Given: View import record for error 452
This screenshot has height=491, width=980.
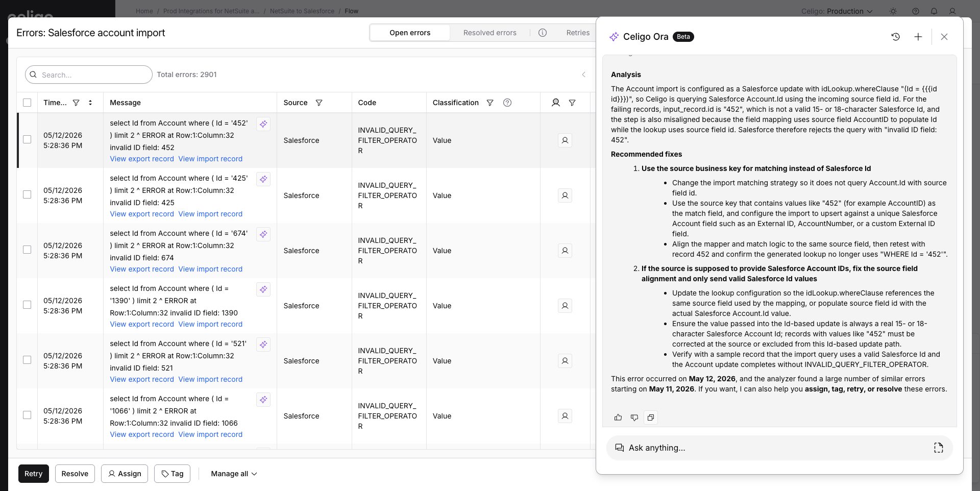Looking at the screenshot, I should click(x=210, y=159).
